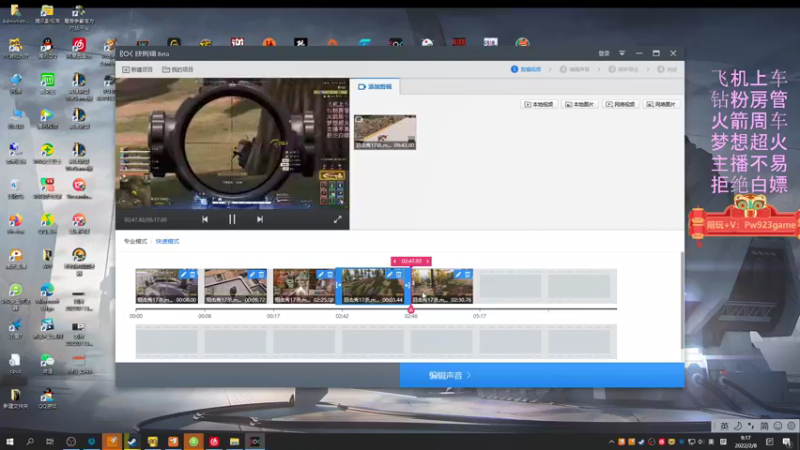
Task: Delete the 02:25.08 timeline clip
Action: coord(330,274)
